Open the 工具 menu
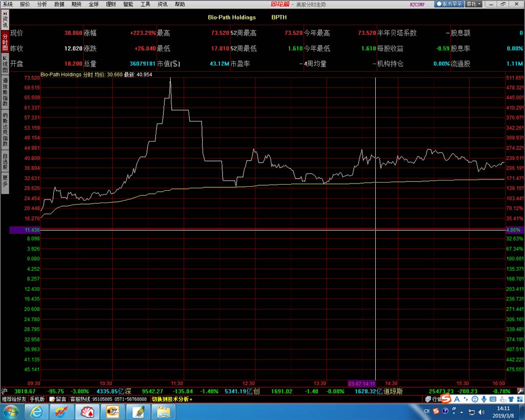 click(x=145, y=4)
